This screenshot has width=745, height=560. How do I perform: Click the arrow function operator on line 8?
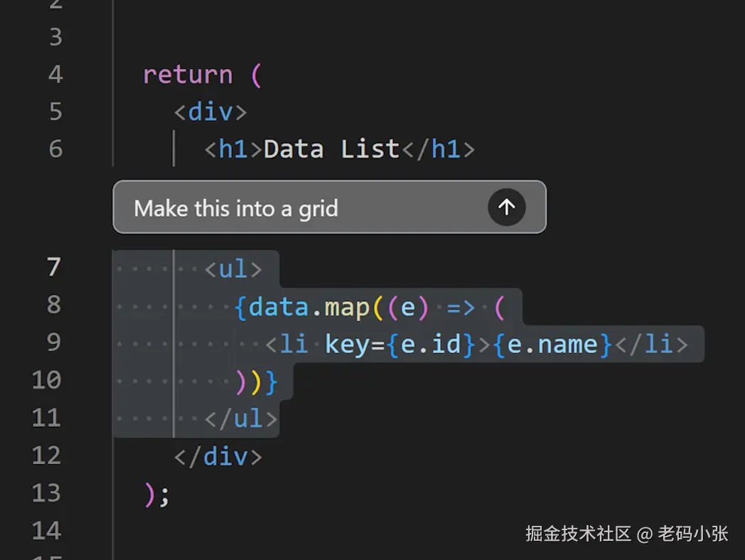coord(460,307)
